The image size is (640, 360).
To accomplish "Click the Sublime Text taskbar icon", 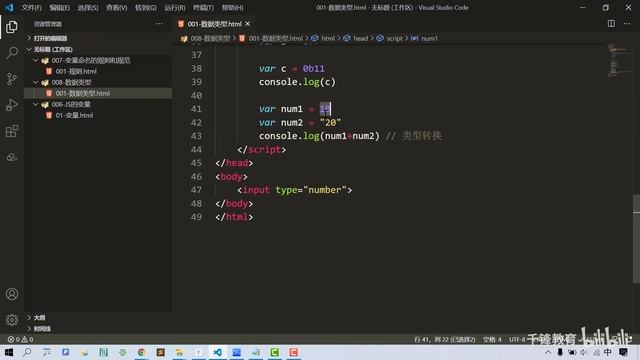I will [x=160, y=352].
